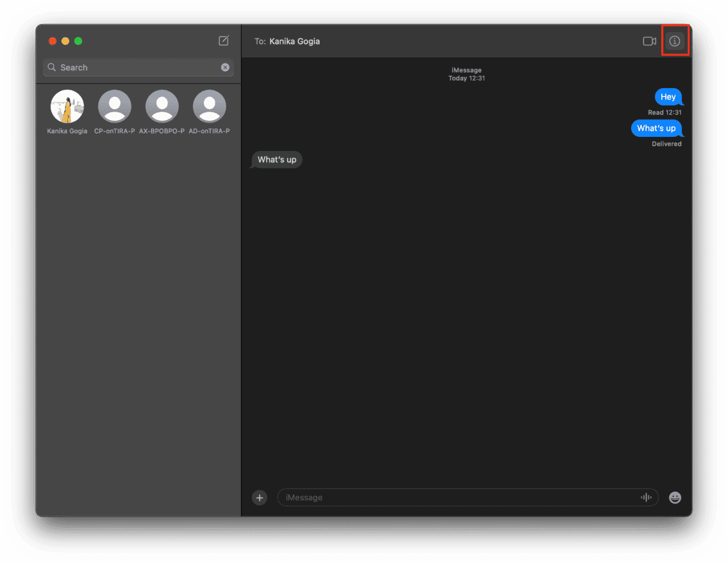
Task: Minimize the Messages window
Action: 66,41
